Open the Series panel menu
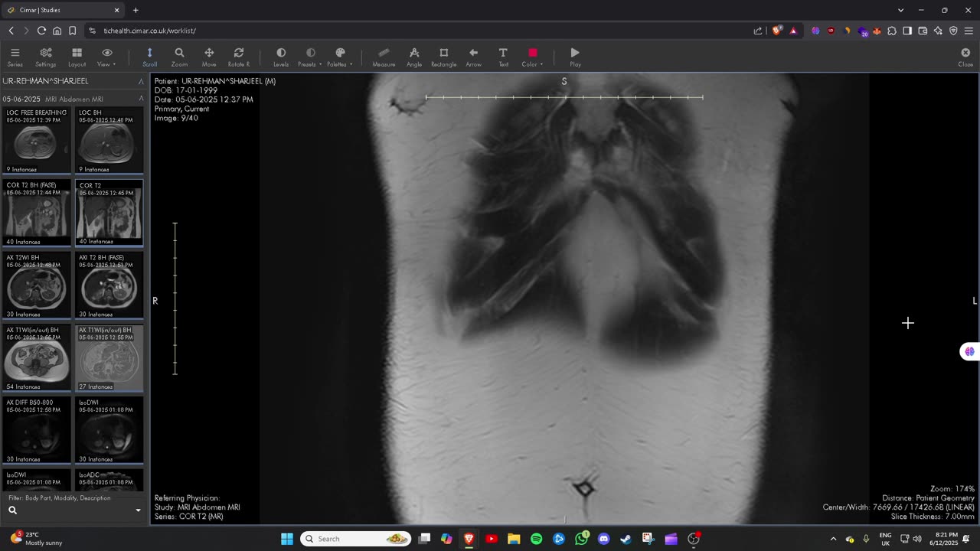 [x=15, y=57]
